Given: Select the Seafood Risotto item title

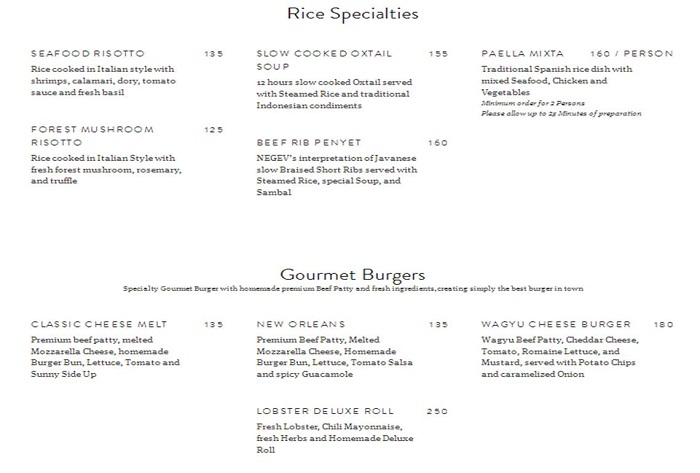Looking at the screenshot, I should (x=88, y=53).
